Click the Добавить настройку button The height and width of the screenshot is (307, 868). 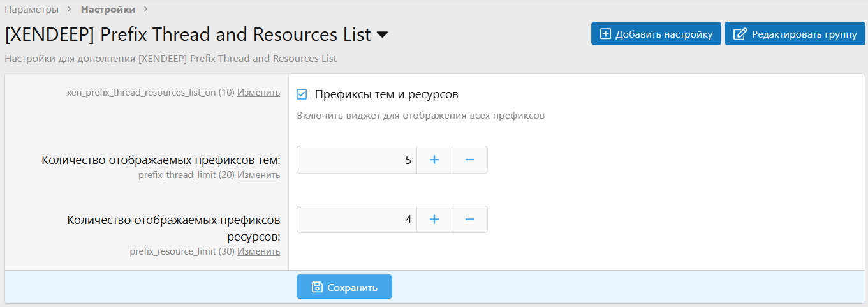[656, 34]
